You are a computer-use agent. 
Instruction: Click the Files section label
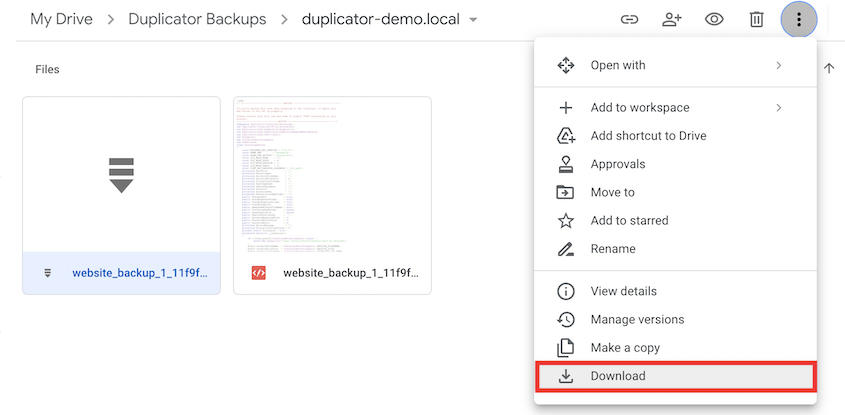(x=47, y=70)
